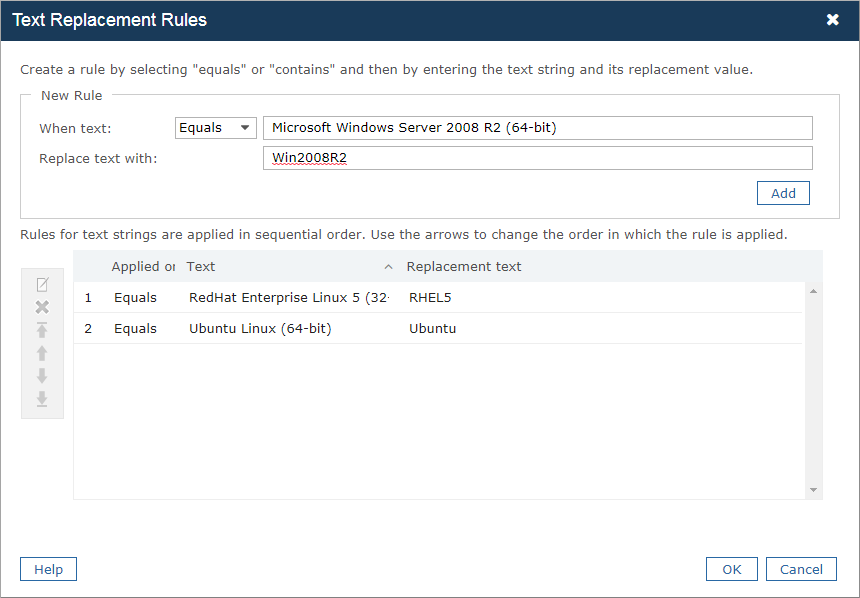
Task: Click the When text input field
Action: (x=537, y=128)
